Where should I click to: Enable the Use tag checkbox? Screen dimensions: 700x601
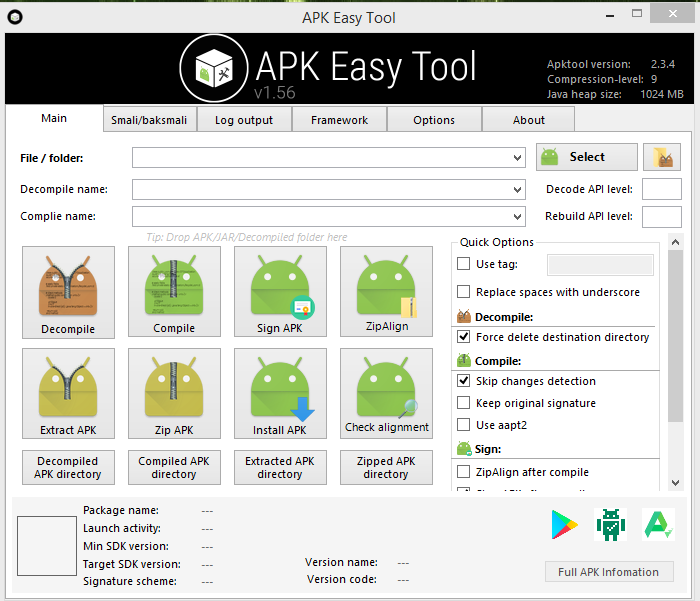(x=463, y=264)
